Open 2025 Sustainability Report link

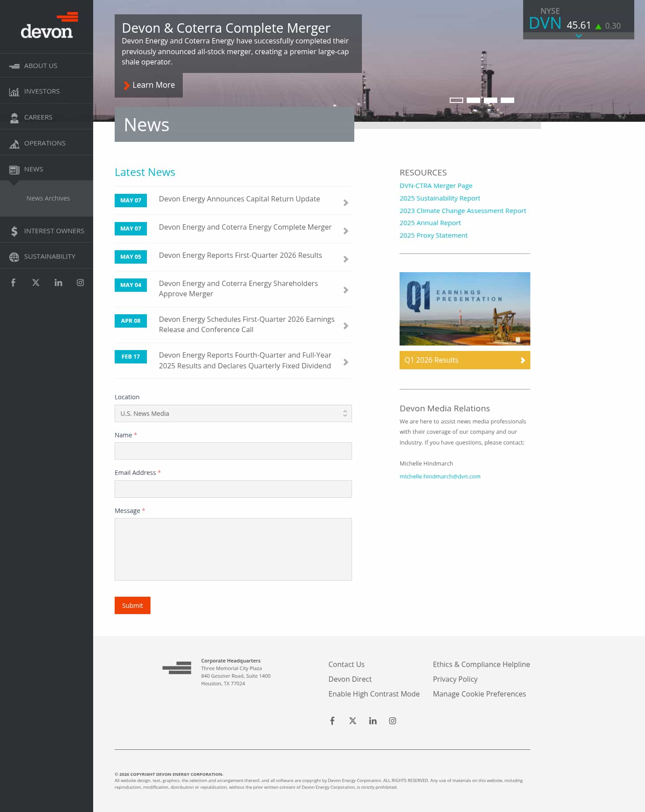(440, 198)
